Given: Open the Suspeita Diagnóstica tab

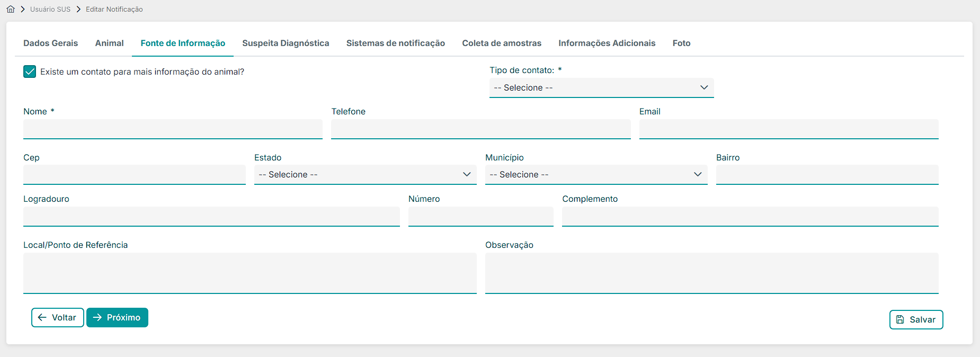Looking at the screenshot, I should tap(286, 43).
